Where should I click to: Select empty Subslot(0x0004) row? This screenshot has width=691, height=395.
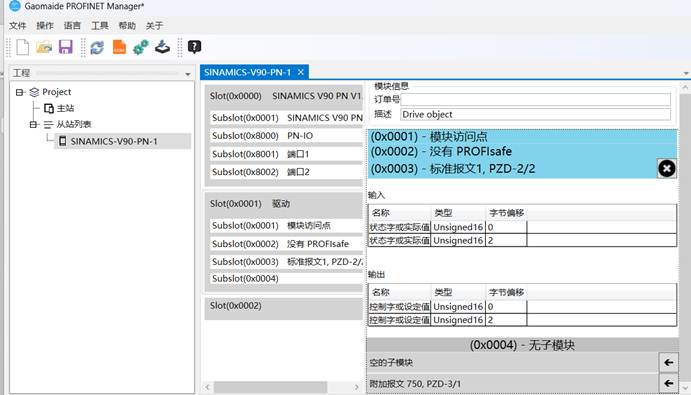point(286,279)
